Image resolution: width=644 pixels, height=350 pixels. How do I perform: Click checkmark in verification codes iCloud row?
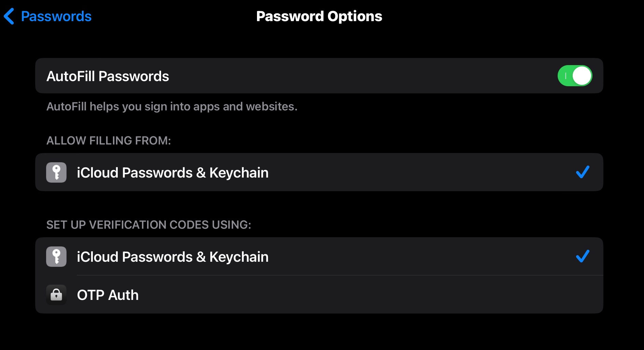[x=583, y=256]
